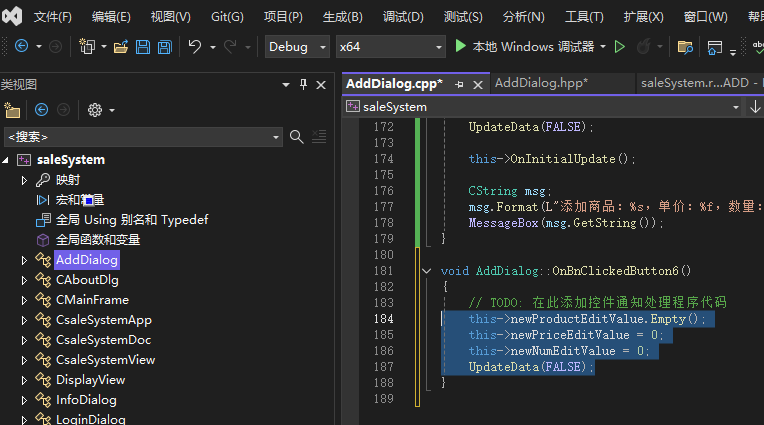Click the Undo arrow icon

[195, 47]
